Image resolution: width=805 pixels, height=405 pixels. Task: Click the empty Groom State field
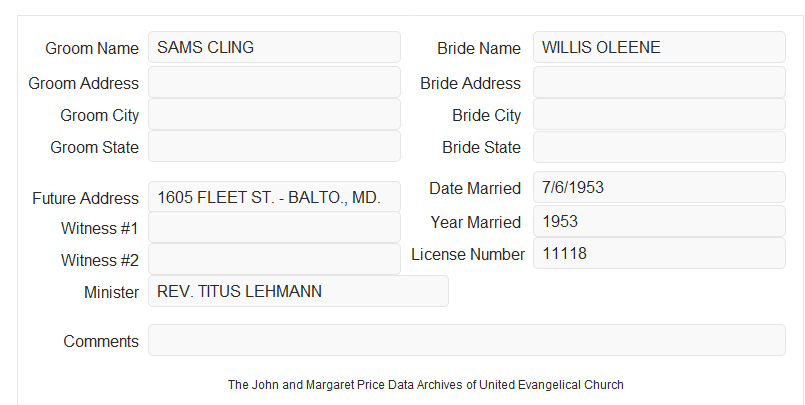274,146
